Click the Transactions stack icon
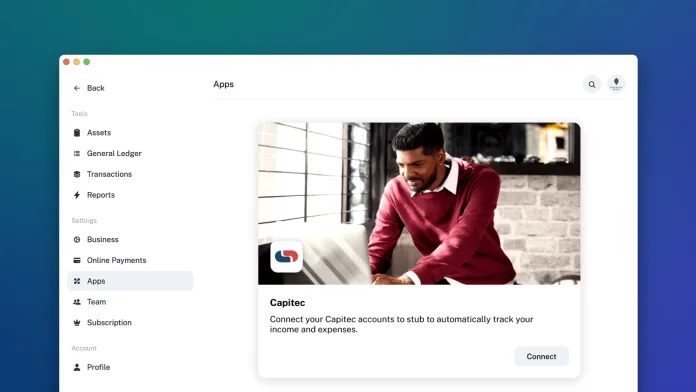 (77, 174)
